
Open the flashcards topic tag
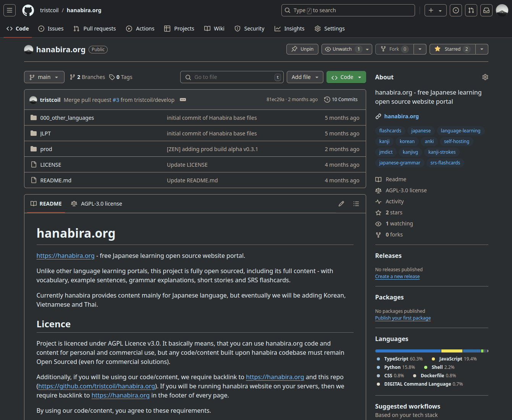pos(390,130)
